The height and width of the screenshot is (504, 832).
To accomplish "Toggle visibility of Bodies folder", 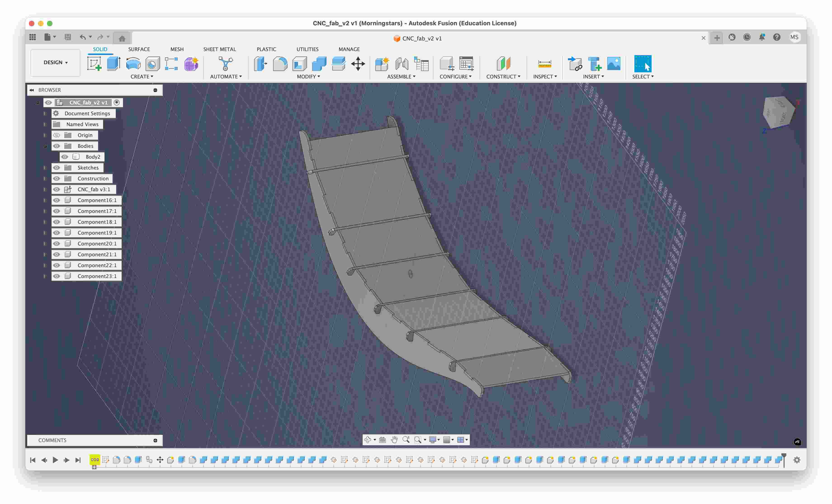I will point(56,146).
